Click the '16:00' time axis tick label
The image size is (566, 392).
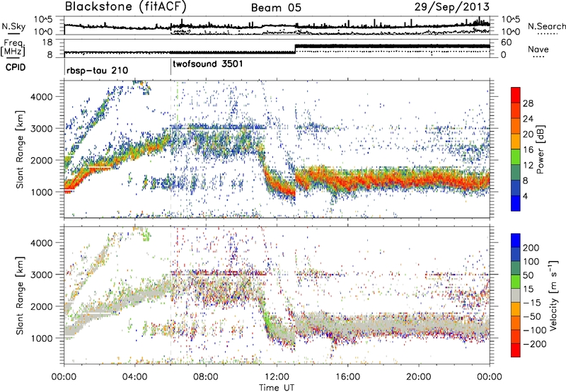pos(347,377)
